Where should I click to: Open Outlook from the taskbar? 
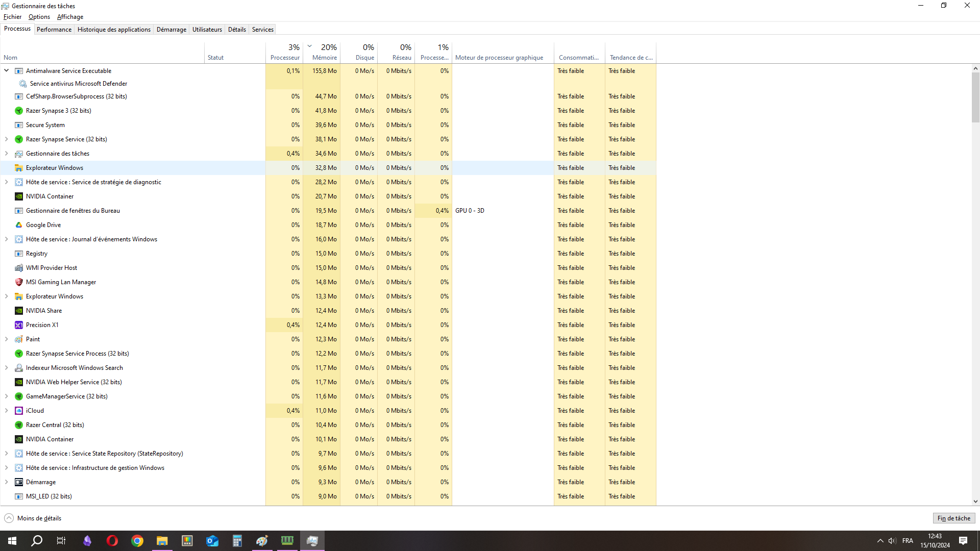click(x=212, y=541)
